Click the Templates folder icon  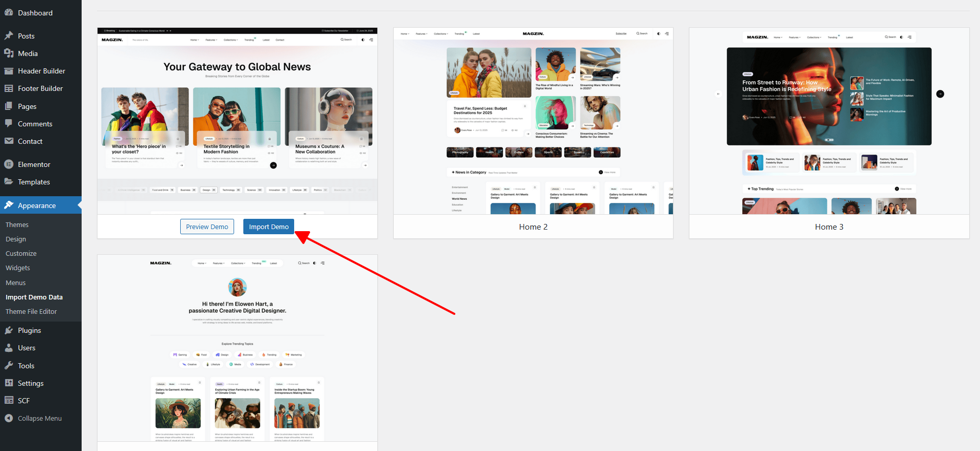pyautogui.click(x=9, y=182)
